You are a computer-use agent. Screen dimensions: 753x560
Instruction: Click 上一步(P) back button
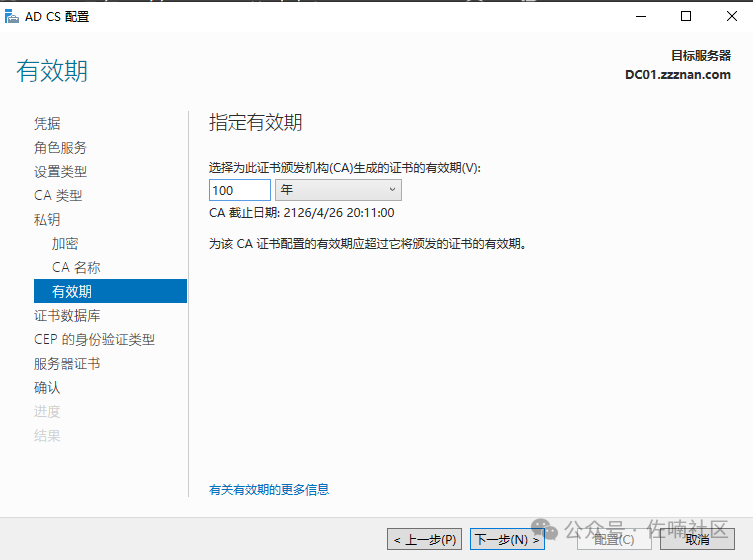point(425,539)
